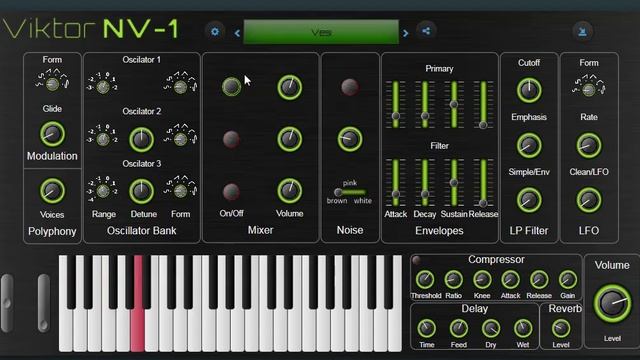This screenshot has width=640, height=360.
Task: Toggle the Compressor enable switch
Action: point(416,260)
